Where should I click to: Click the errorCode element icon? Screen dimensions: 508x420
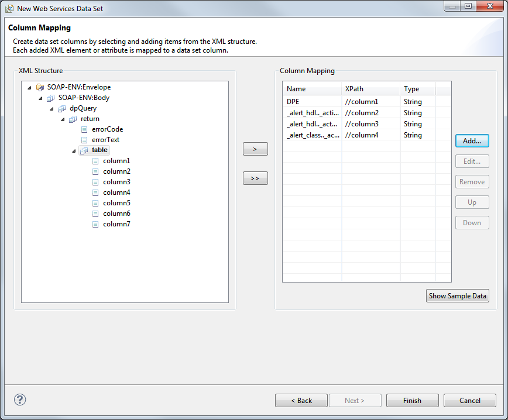point(84,129)
